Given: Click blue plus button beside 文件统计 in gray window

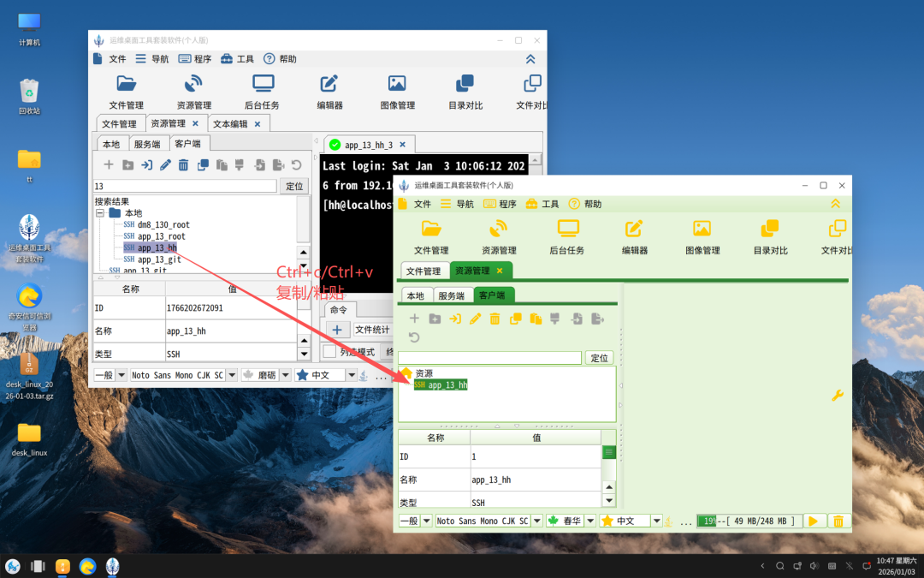Looking at the screenshot, I should pos(337,330).
